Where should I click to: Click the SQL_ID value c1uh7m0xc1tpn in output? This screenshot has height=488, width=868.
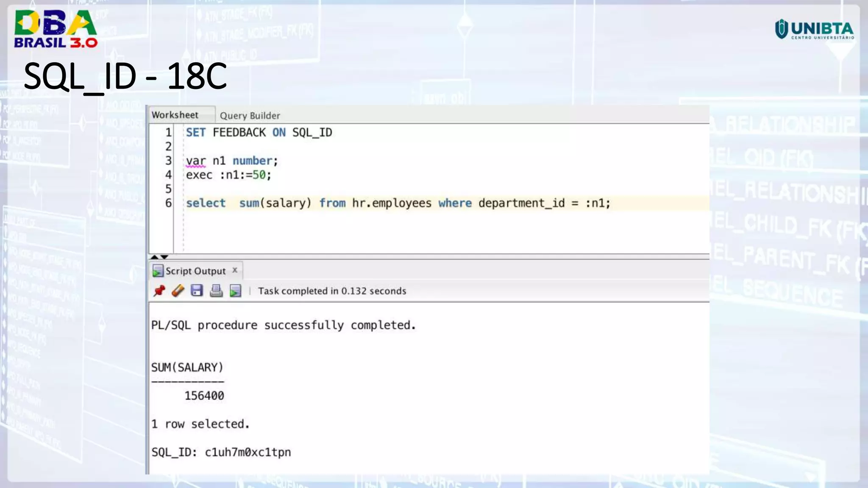pyautogui.click(x=248, y=452)
